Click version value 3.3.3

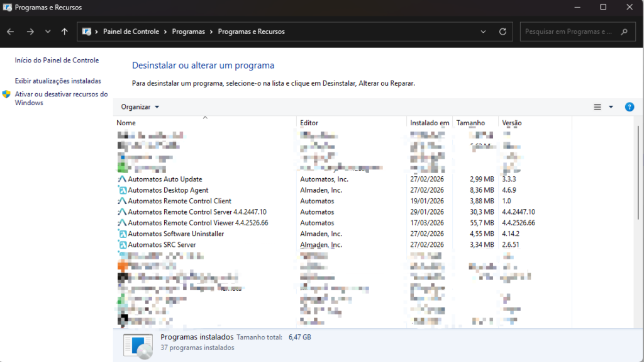[509, 179]
